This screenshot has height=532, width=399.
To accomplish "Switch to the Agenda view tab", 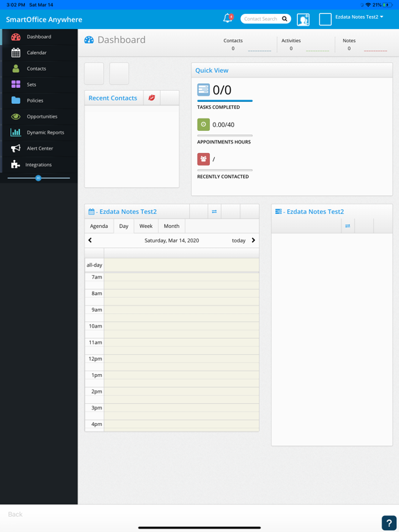I will pos(99,226).
